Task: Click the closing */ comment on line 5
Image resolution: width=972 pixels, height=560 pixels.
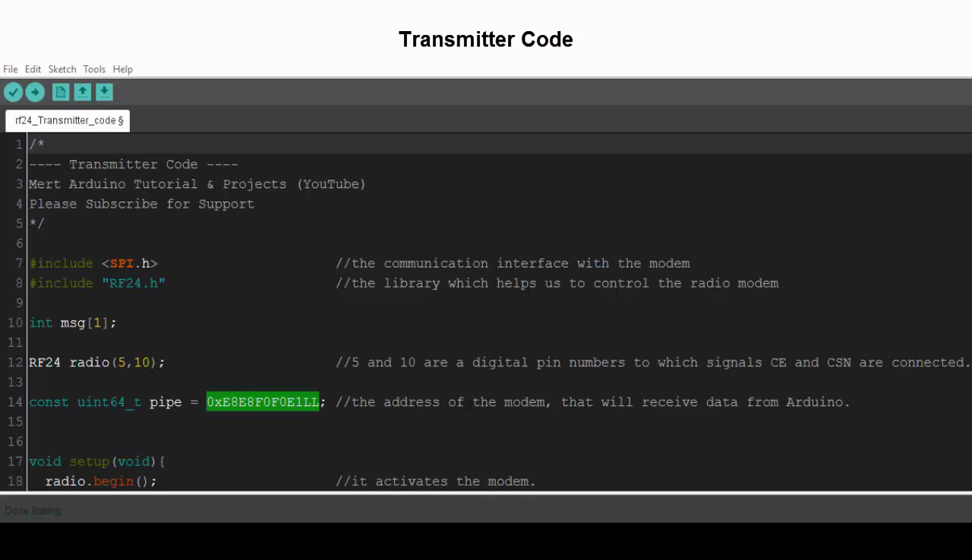Action: (x=36, y=224)
